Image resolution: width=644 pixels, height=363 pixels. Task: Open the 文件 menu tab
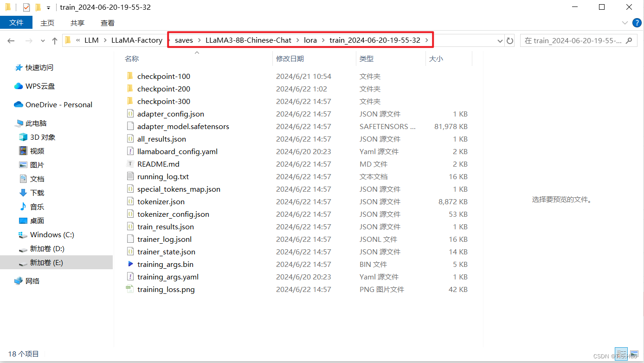pyautogui.click(x=16, y=23)
